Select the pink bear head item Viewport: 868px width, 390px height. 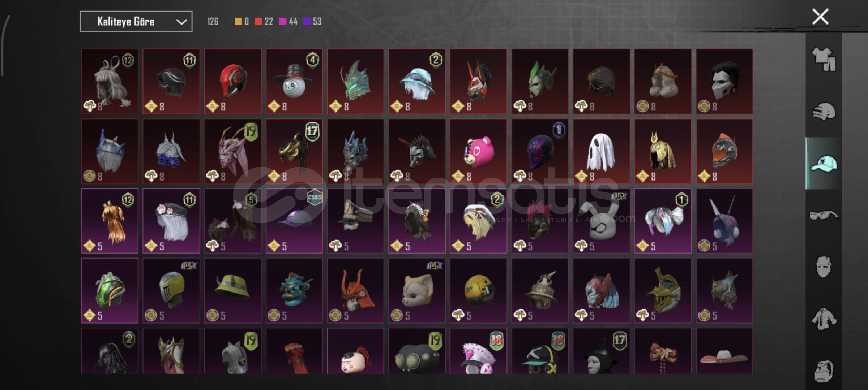click(x=478, y=152)
